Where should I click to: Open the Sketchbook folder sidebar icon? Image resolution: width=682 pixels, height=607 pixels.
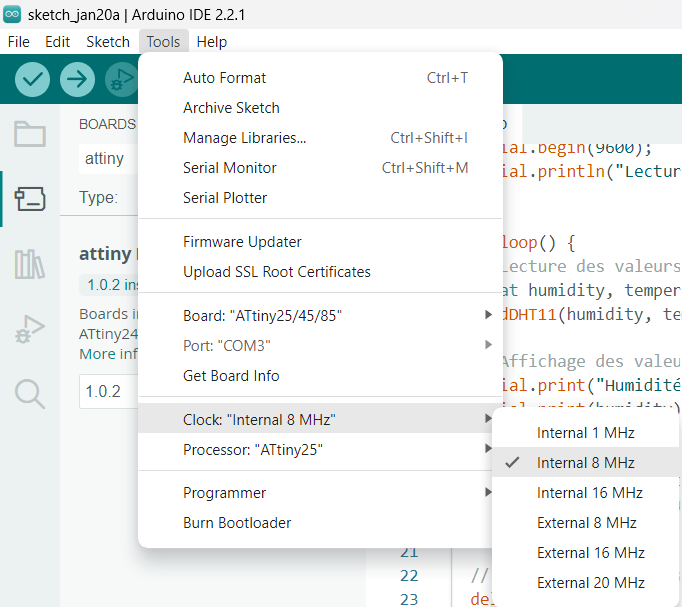pyautogui.click(x=29, y=134)
